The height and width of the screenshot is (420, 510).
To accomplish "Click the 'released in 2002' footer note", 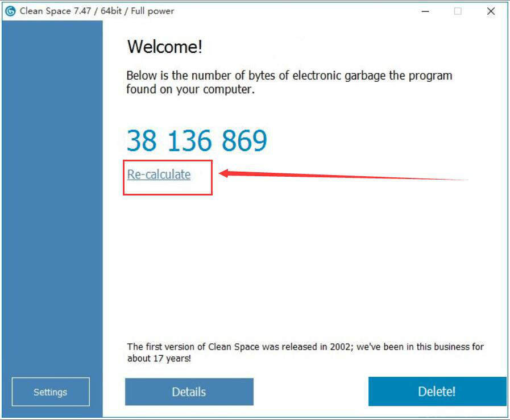I will [x=305, y=352].
